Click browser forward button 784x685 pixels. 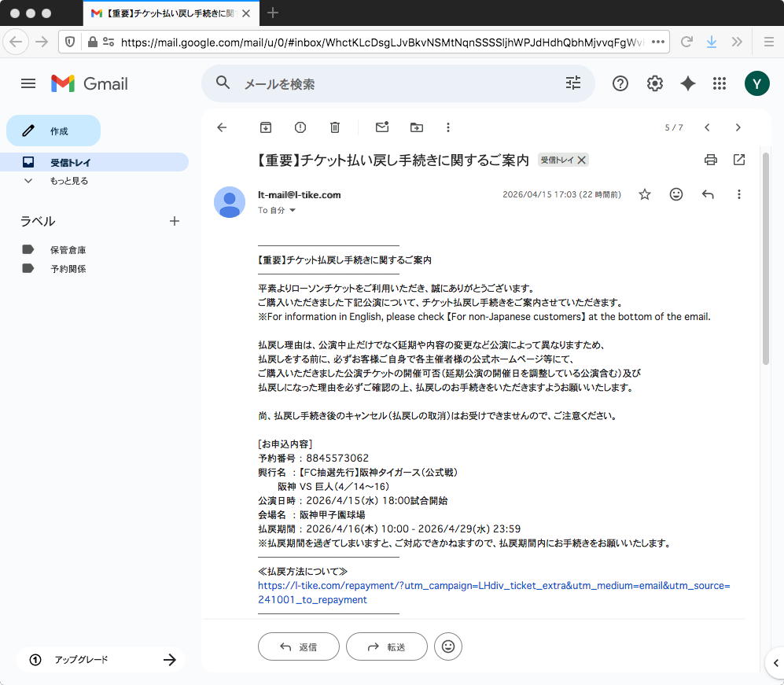point(42,42)
